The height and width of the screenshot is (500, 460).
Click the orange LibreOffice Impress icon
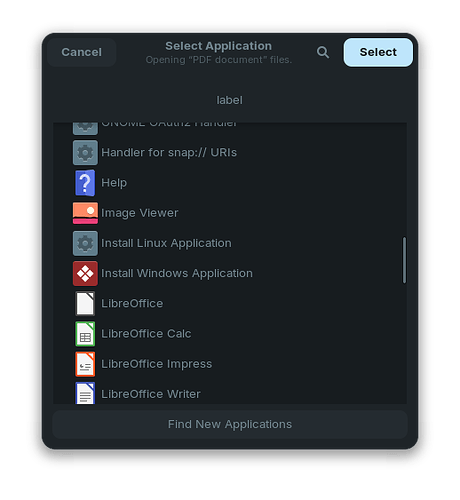pos(85,364)
